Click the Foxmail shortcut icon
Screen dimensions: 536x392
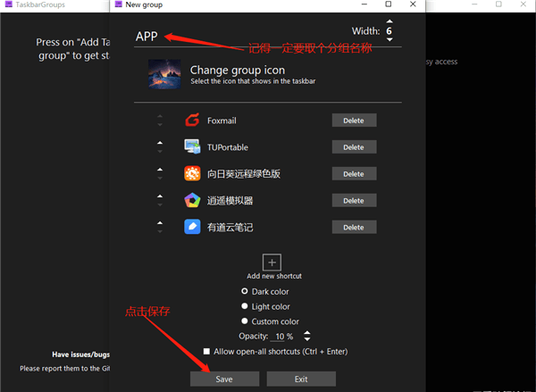point(192,121)
